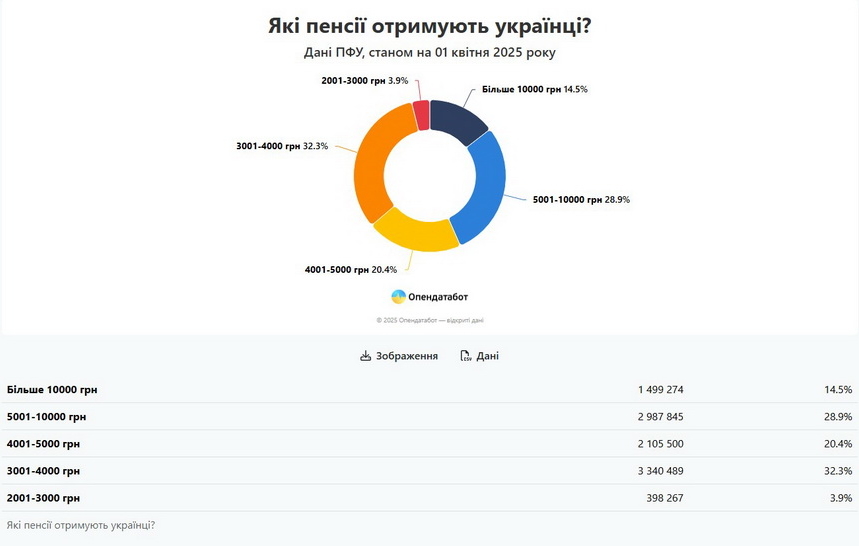Click the chart title heading

pos(429,26)
